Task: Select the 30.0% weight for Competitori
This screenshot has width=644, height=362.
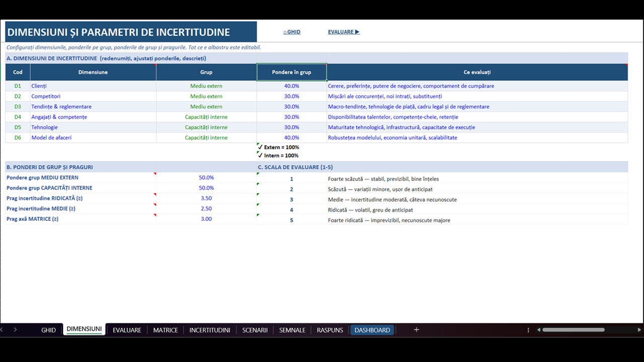Action: point(292,97)
